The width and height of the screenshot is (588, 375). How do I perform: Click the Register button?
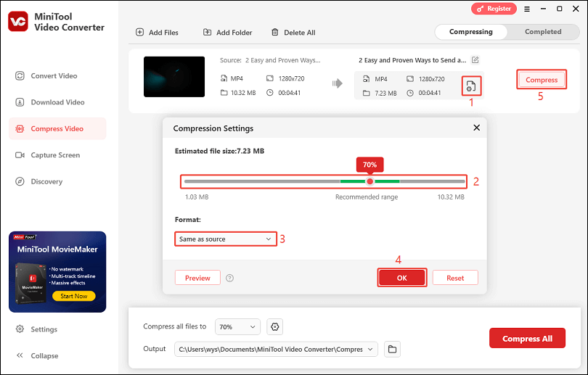pyautogui.click(x=494, y=9)
